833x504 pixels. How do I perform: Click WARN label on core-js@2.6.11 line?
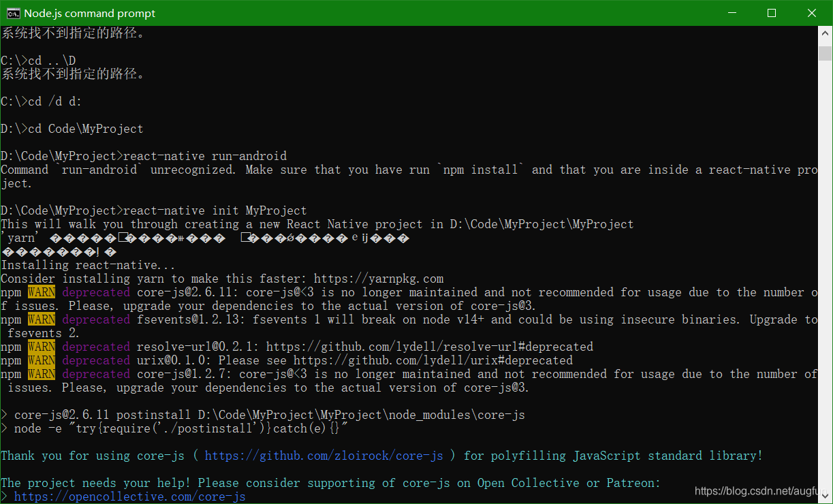pos(42,292)
